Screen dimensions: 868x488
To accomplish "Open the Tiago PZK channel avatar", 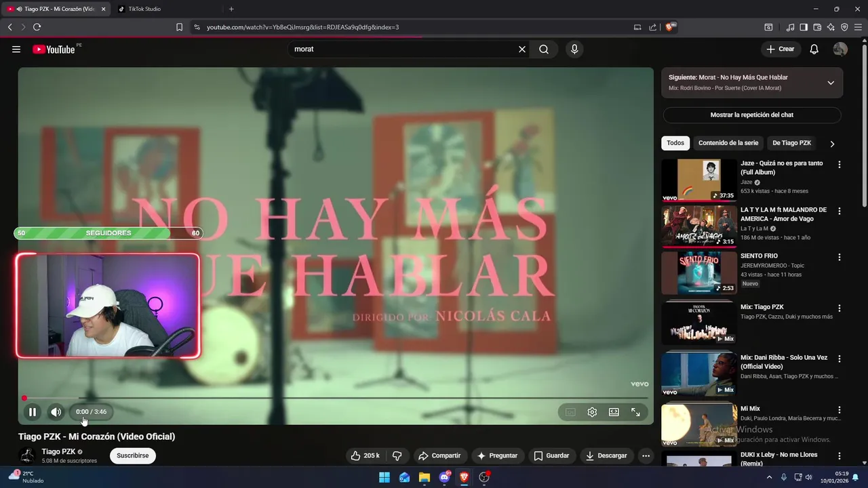I will (x=28, y=455).
